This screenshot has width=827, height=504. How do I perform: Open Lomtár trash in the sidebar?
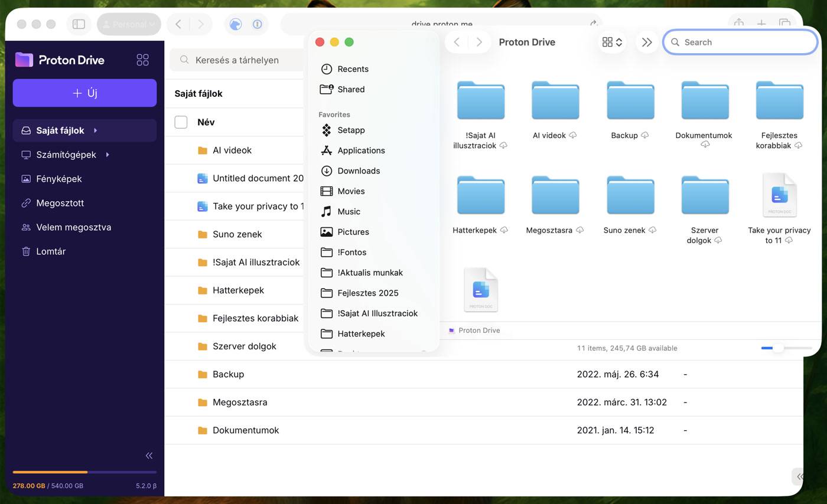tap(84, 251)
